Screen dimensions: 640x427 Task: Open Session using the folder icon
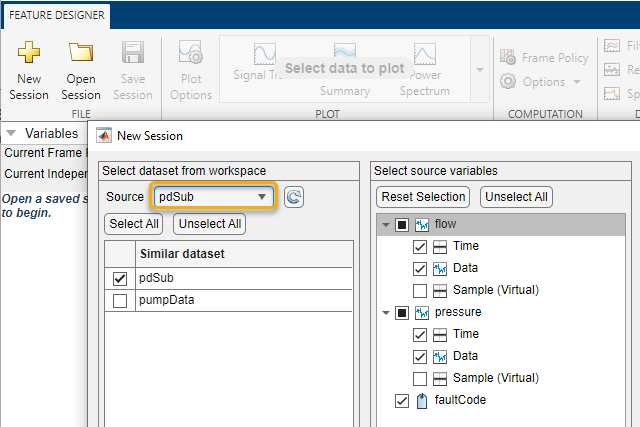(x=81, y=54)
